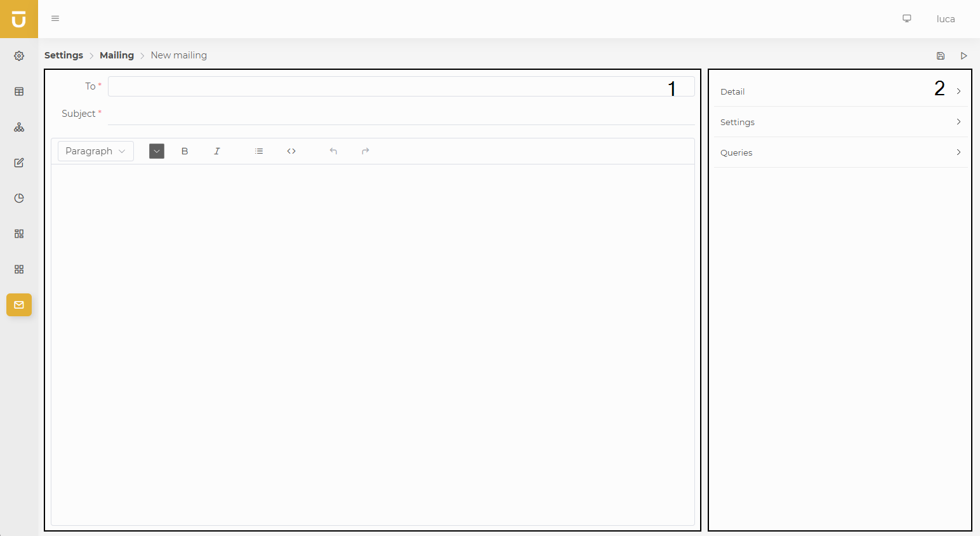Click the pie chart icon in sidebar
The image size is (980, 536).
pos(19,198)
